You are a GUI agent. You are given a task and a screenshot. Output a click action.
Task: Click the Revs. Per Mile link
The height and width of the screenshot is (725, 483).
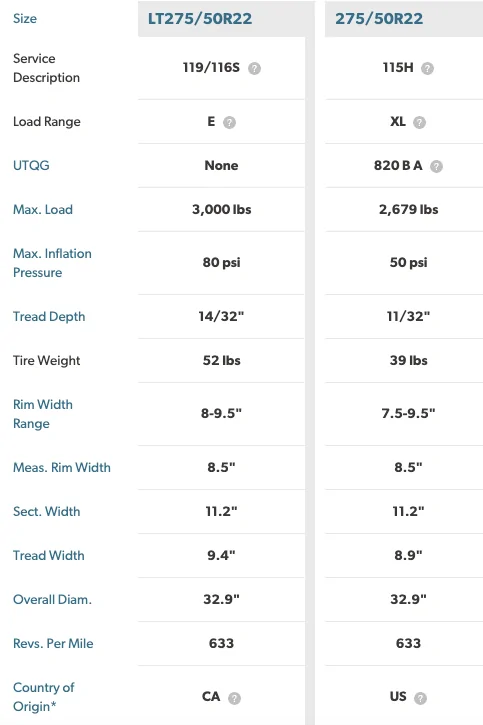click(x=53, y=643)
